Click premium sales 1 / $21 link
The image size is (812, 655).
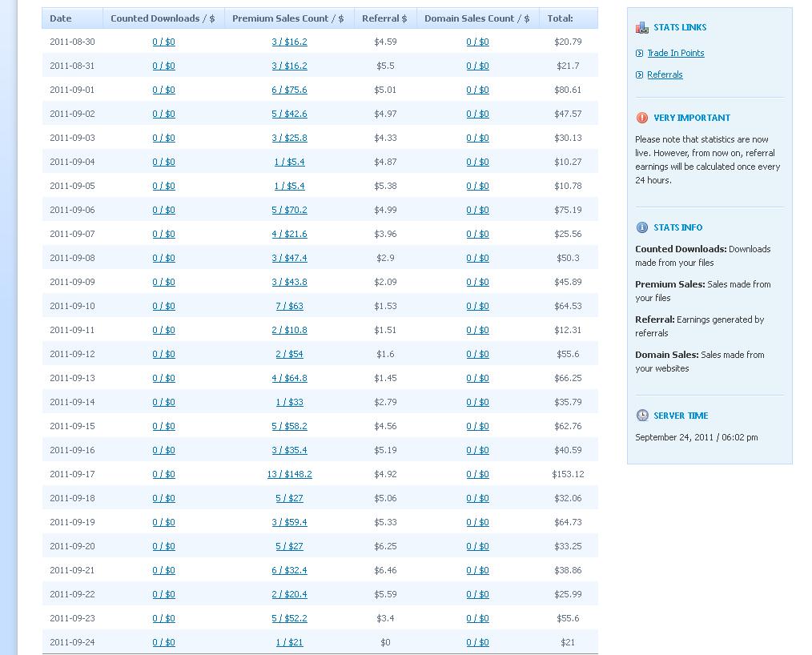289,642
